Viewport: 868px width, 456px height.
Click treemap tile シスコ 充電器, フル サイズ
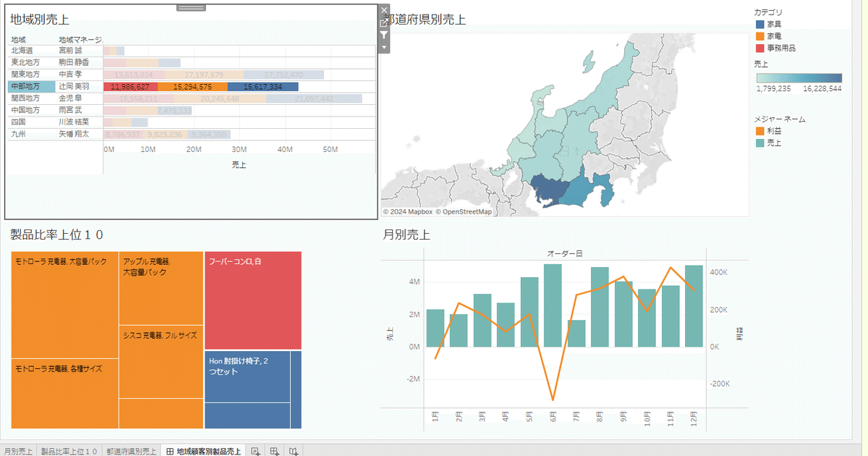(161, 361)
